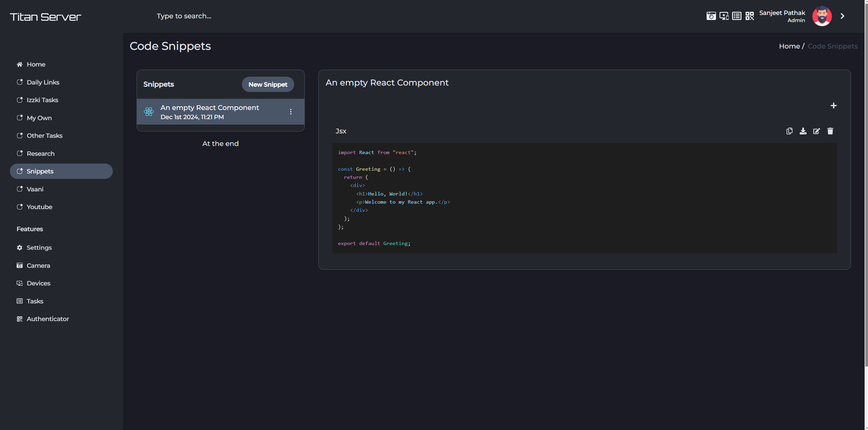Image resolution: width=868 pixels, height=430 pixels.
Task: Open Home via the breadcrumb link
Action: pos(789,46)
